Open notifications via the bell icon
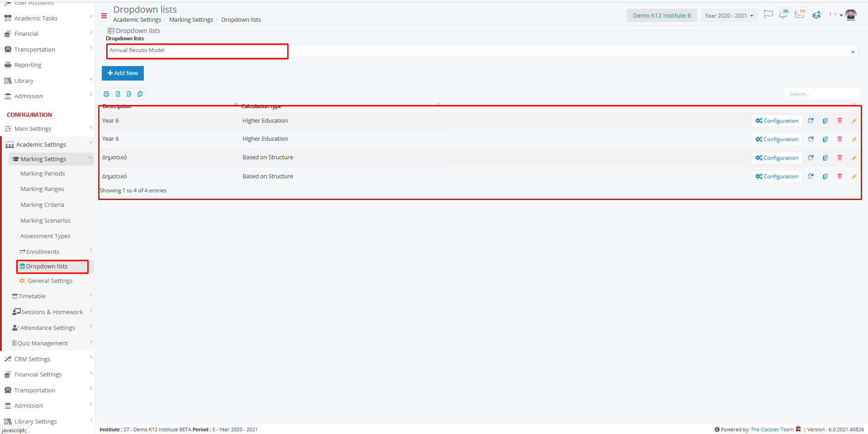The width and height of the screenshot is (868, 434). pos(783,15)
